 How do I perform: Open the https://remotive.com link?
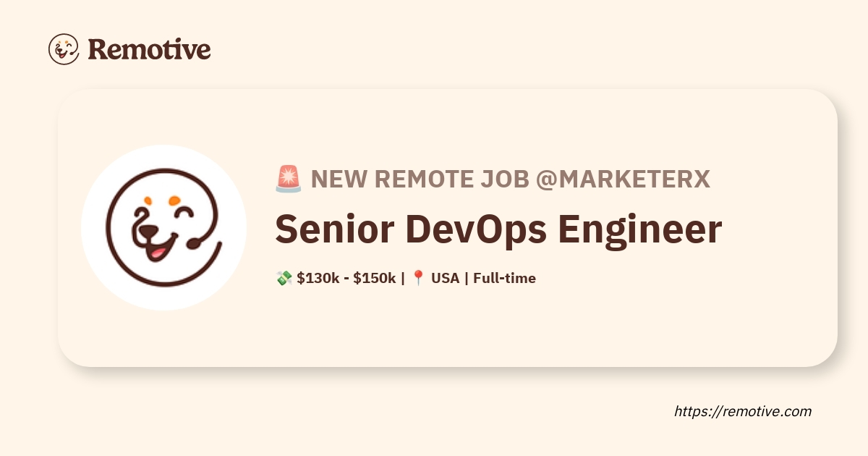click(x=743, y=411)
